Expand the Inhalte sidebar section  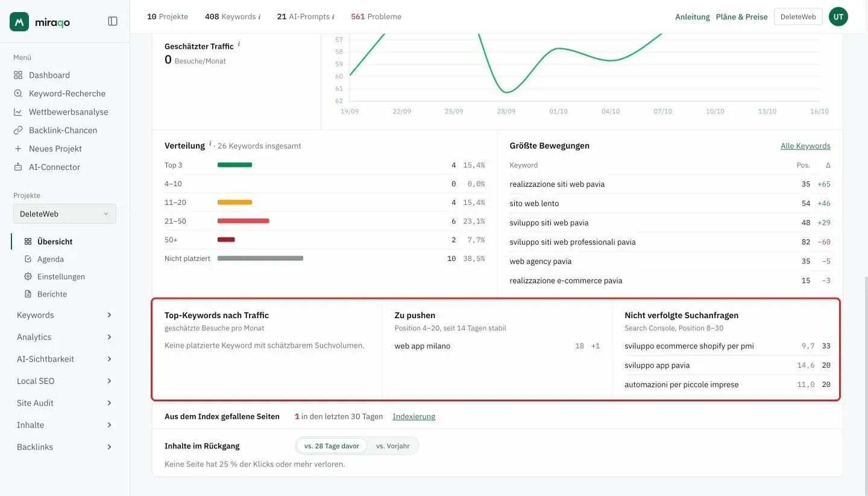[x=64, y=425]
